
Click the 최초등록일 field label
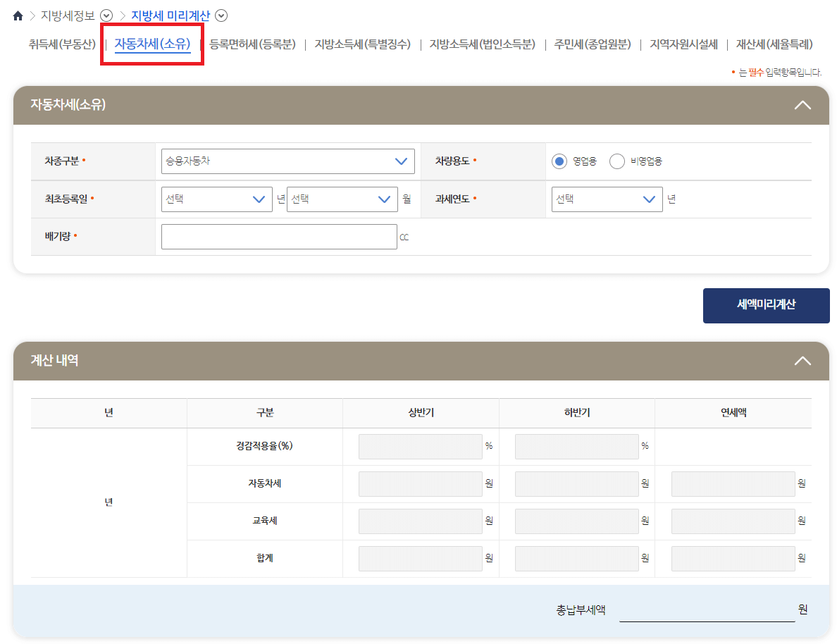point(66,199)
